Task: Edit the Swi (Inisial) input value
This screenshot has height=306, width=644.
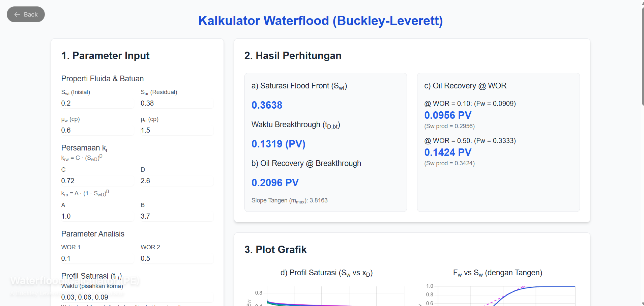Action: [97, 103]
